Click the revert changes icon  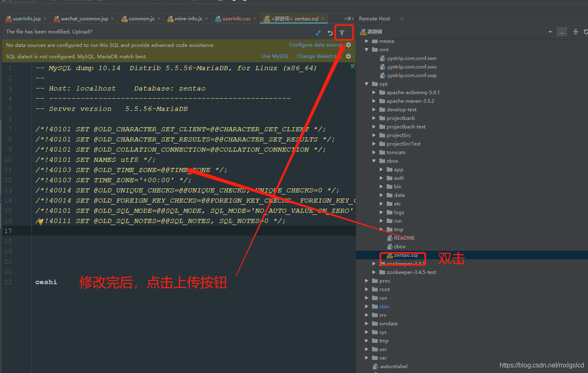(x=330, y=33)
